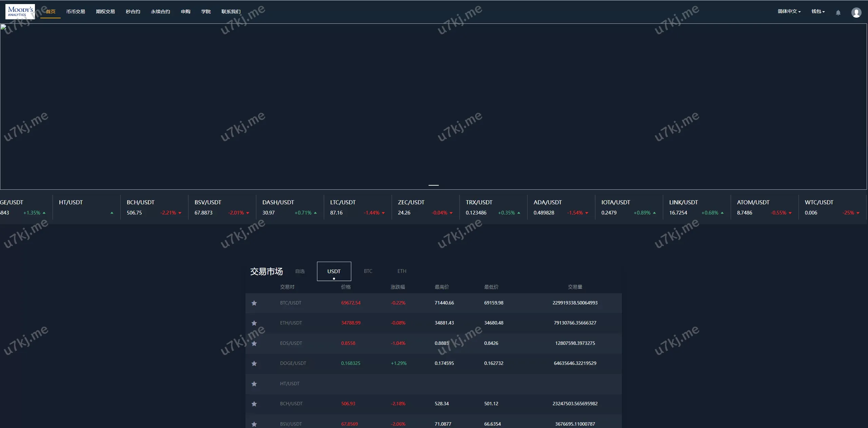
Task: Expand the 简体中文 language dropdown
Action: [789, 12]
